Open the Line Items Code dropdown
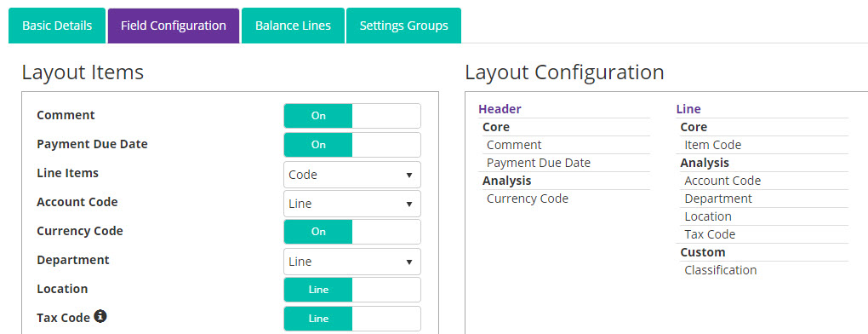 (x=352, y=175)
